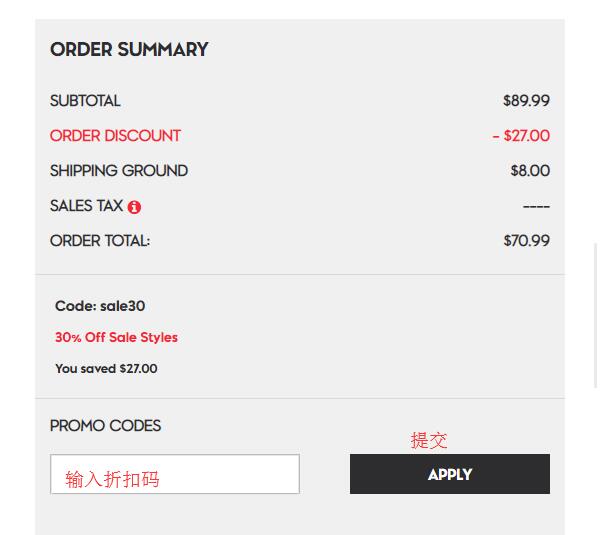Click the scrollbar on the right edge
This screenshot has height=535, width=600.
click(x=595, y=315)
